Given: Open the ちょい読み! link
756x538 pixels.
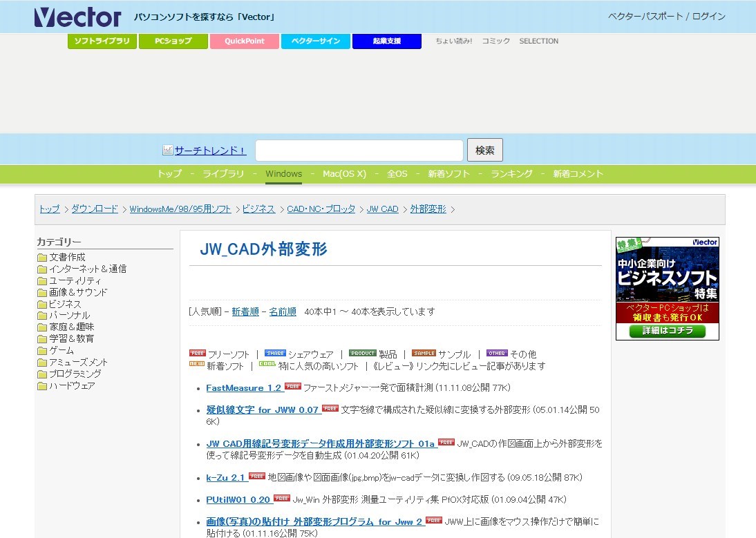Looking at the screenshot, I should click(x=454, y=41).
